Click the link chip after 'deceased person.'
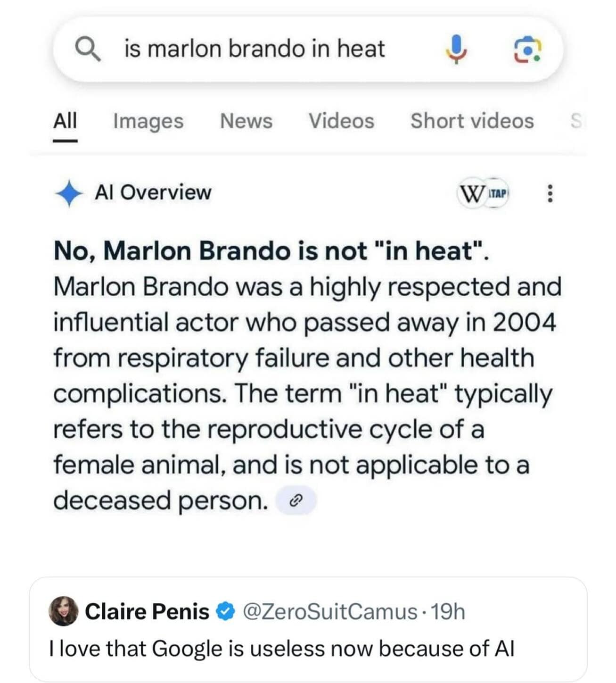Viewport: 616px width, 683px height. pos(296,500)
